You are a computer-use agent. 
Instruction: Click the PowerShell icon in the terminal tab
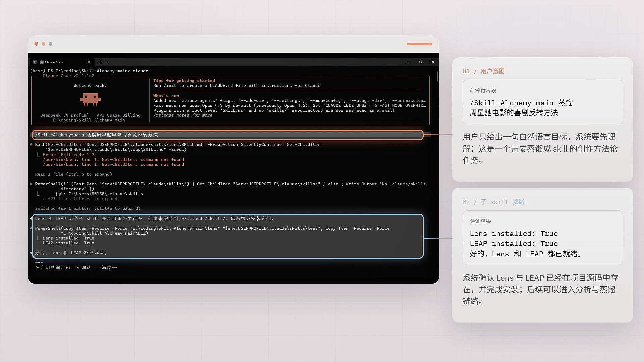[35, 62]
